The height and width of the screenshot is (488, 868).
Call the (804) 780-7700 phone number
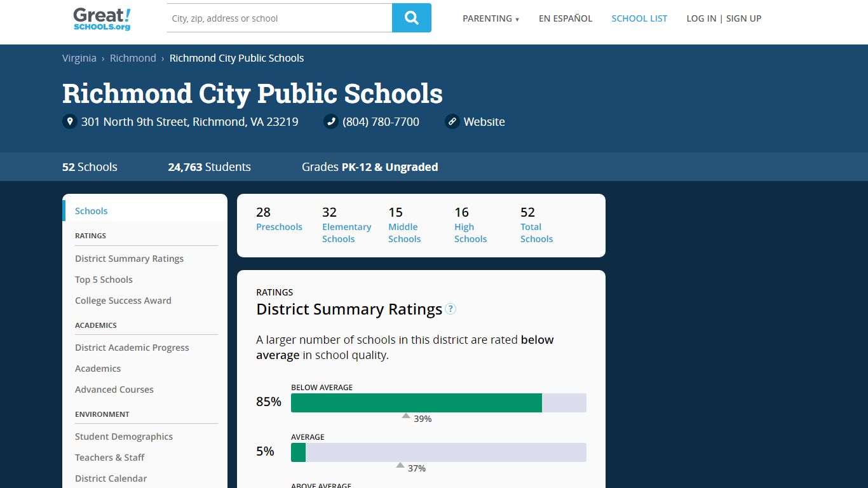click(x=381, y=121)
